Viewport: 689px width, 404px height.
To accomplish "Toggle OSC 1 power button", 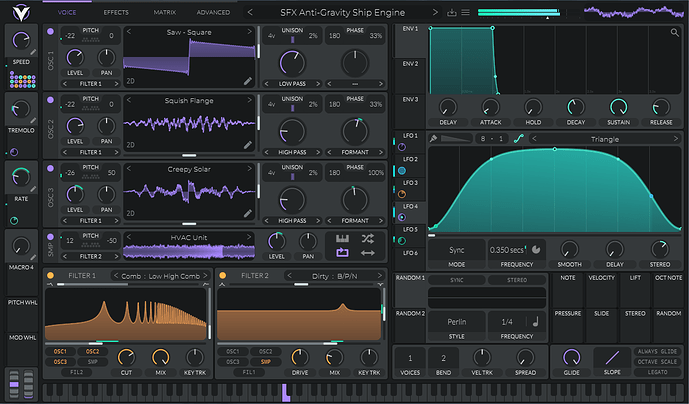I will 51,32.
